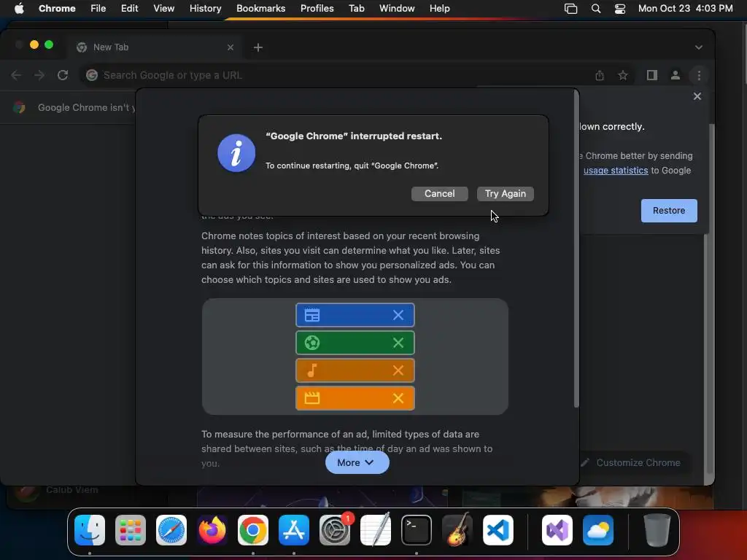Open GarageBand from the Dock
The width and height of the screenshot is (747, 560).
[457, 530]
